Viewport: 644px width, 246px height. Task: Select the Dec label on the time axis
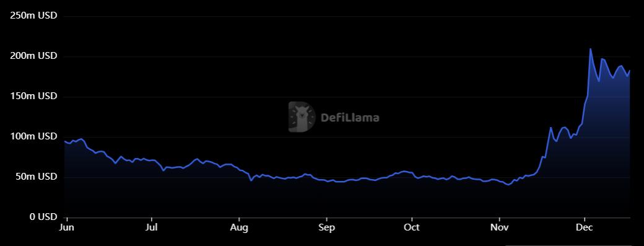584,227
